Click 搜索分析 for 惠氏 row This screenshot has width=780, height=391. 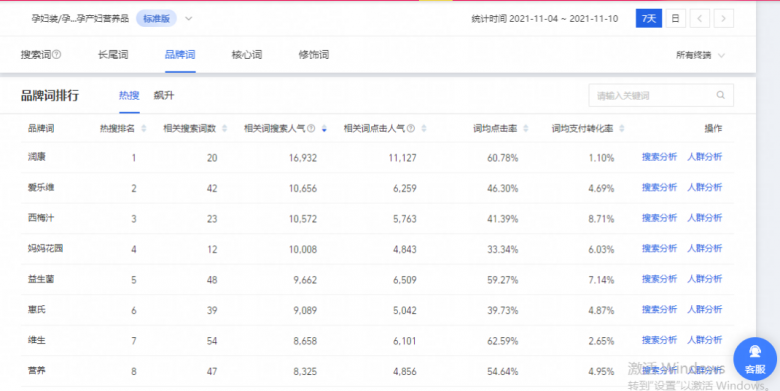pos(659,309)
